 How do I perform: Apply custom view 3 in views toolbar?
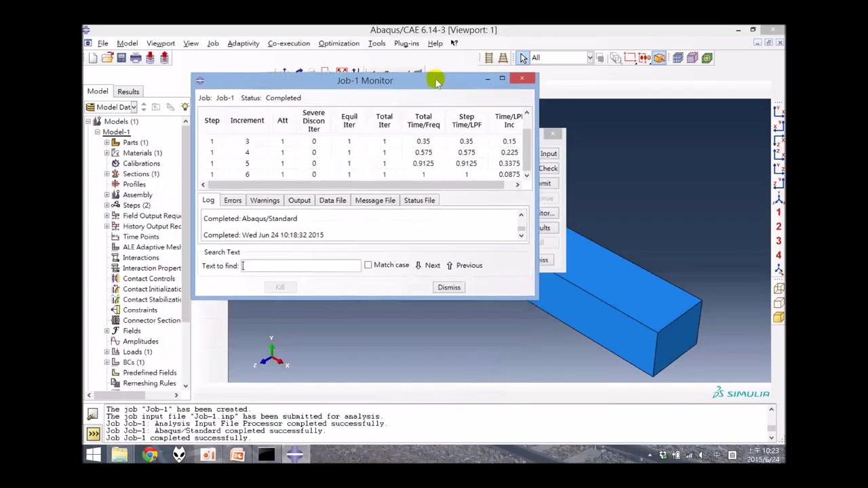pos(778,241)
